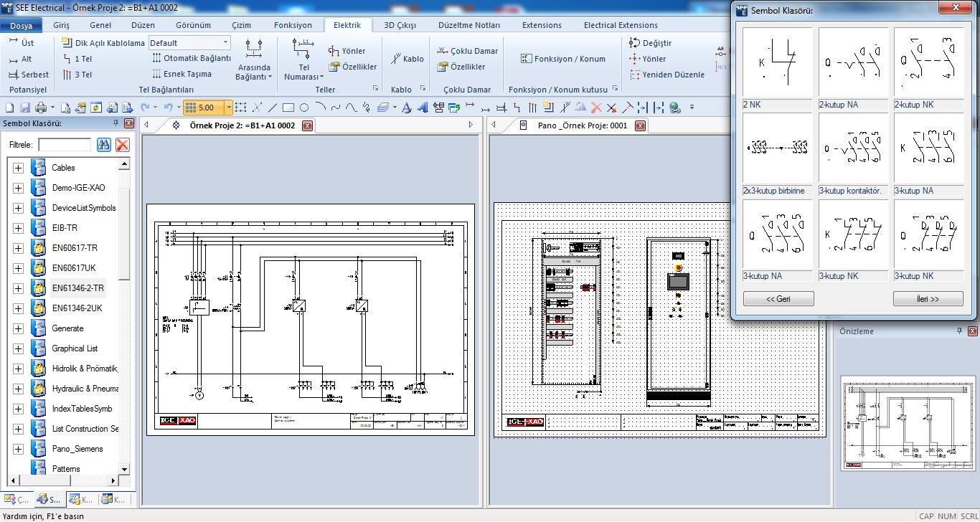Select the circle drawing tool
The image size is (980, 522).
(304, 108)
